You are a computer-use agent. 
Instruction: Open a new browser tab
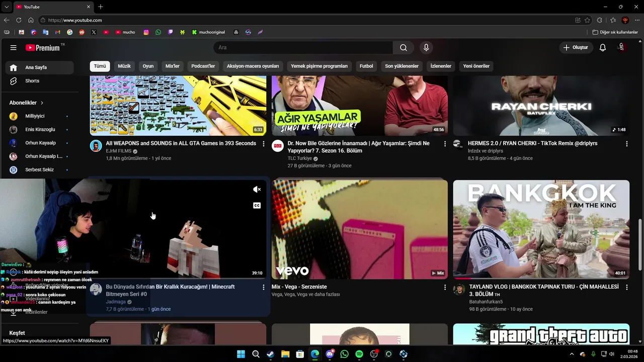pos(101,7)
